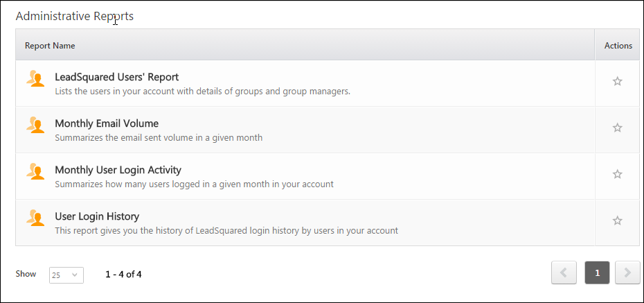Mark User Login History as favorite
The image size is (644, 303).
[617, 221]
